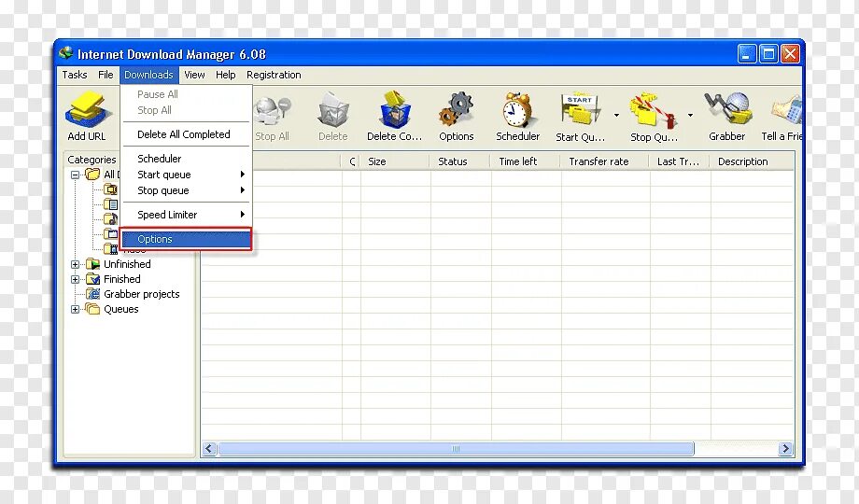Open the Help menu
859x504 pixels.
pyautogui.click(x=225, y=75)
